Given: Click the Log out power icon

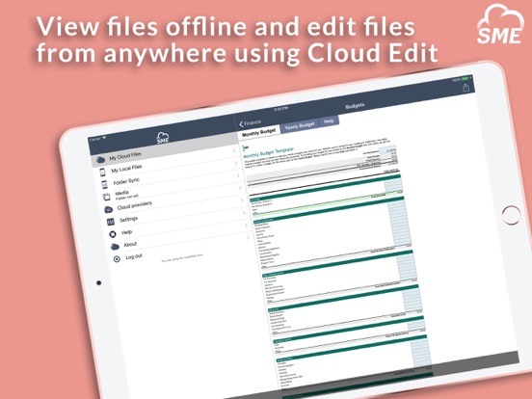Looking at the screenshot, I should pos(117,259).
